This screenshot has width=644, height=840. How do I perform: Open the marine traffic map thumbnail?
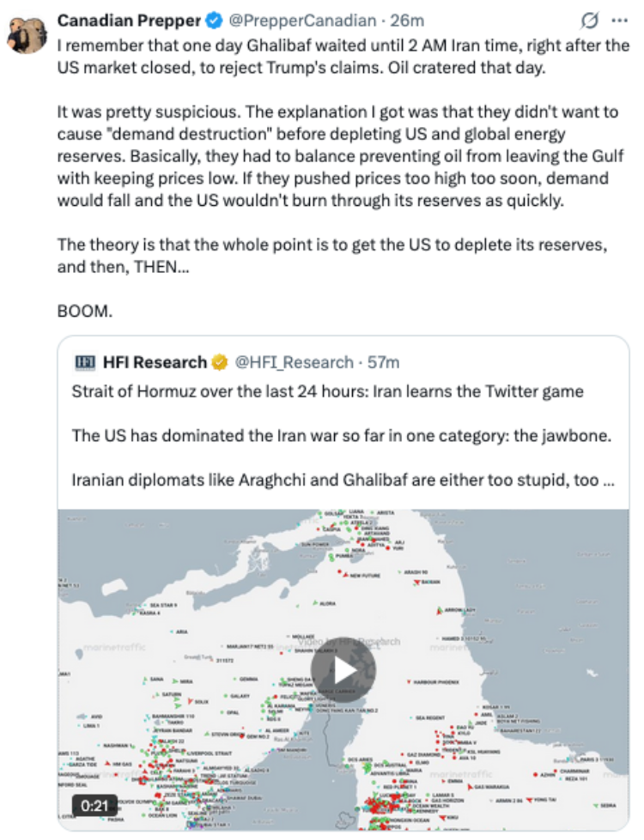tap(343, 669)
